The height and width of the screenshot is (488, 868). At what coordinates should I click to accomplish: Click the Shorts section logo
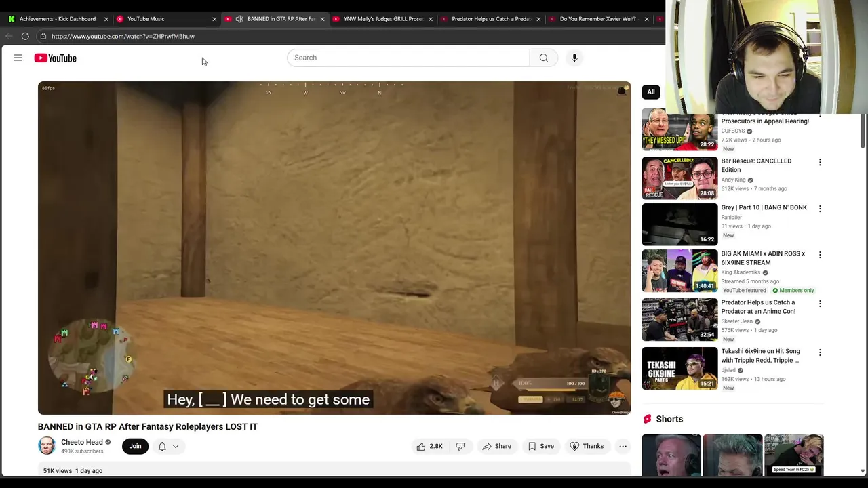(648, 419)
